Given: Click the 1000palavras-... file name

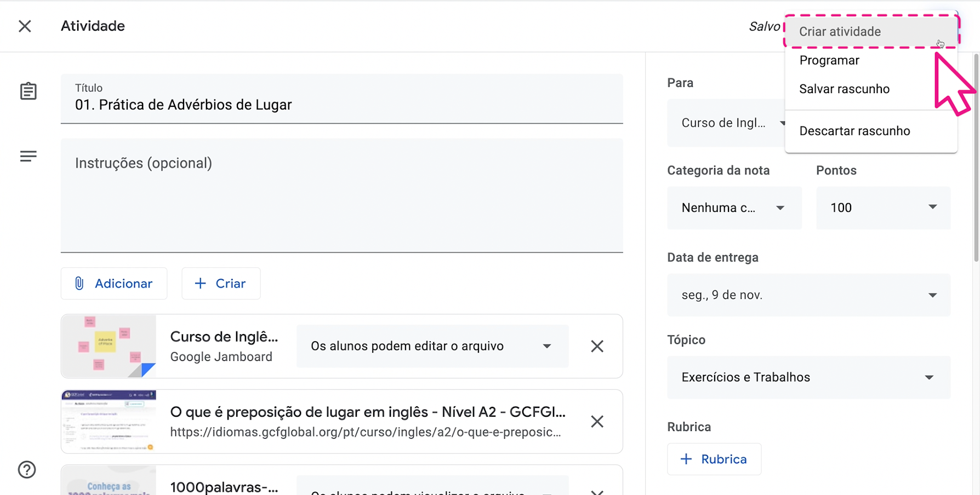Looking at the screenshot, I should (224, 487).
